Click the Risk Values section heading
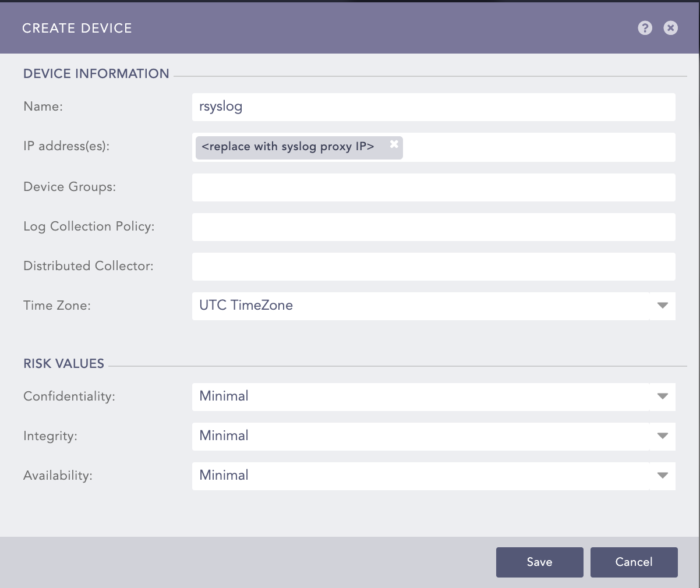This screenshot has height=588, width=700. coord(63,364)
